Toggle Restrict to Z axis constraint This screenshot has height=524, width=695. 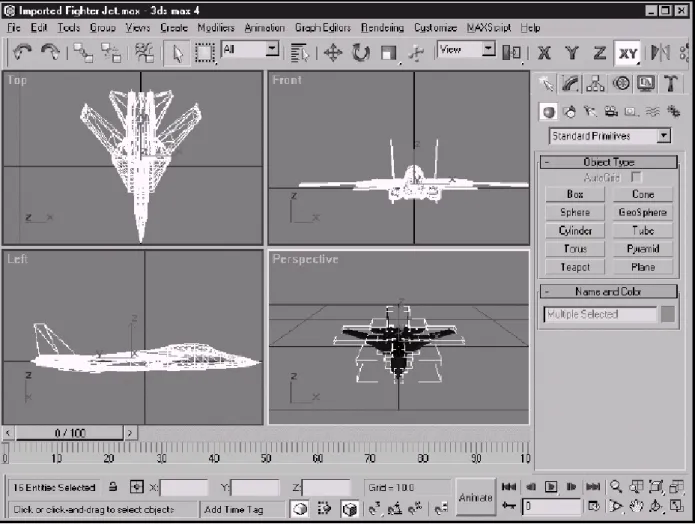pos(599,53)
